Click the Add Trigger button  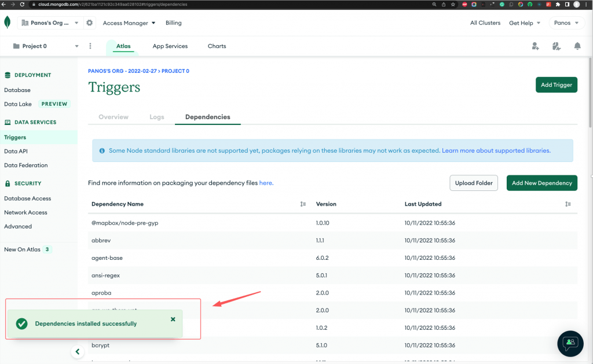click(x=557, y=84)
